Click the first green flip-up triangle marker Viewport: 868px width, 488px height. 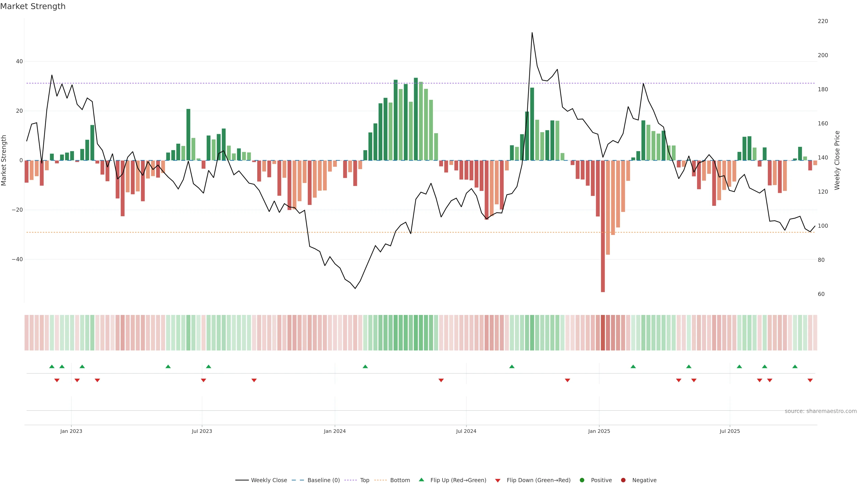click(52, 366)
